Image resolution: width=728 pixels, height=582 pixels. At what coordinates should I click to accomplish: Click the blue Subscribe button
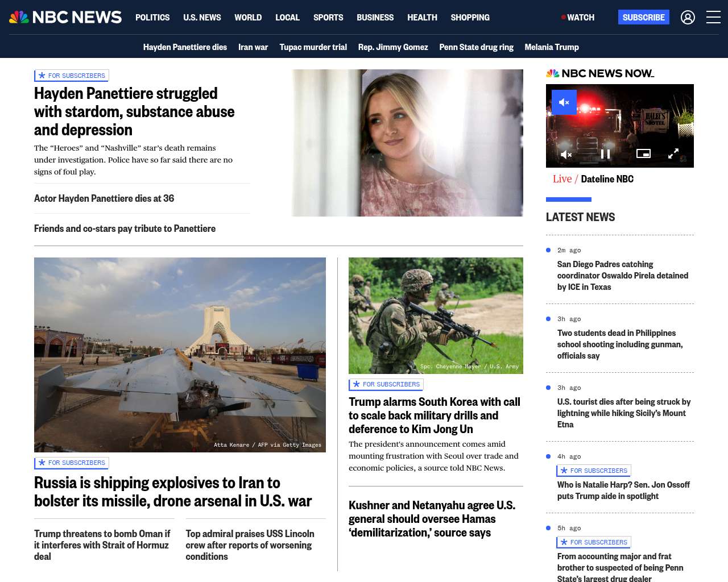pos(643,17)
